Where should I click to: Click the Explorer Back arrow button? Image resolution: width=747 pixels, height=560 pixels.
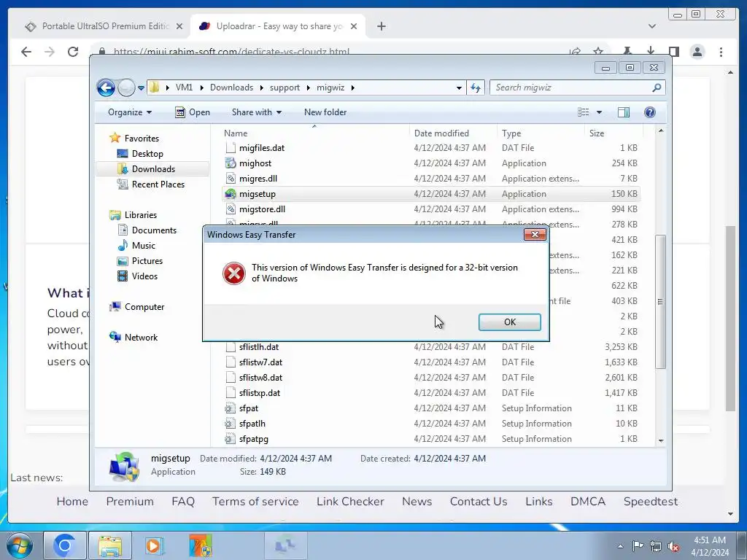[106, 87]
